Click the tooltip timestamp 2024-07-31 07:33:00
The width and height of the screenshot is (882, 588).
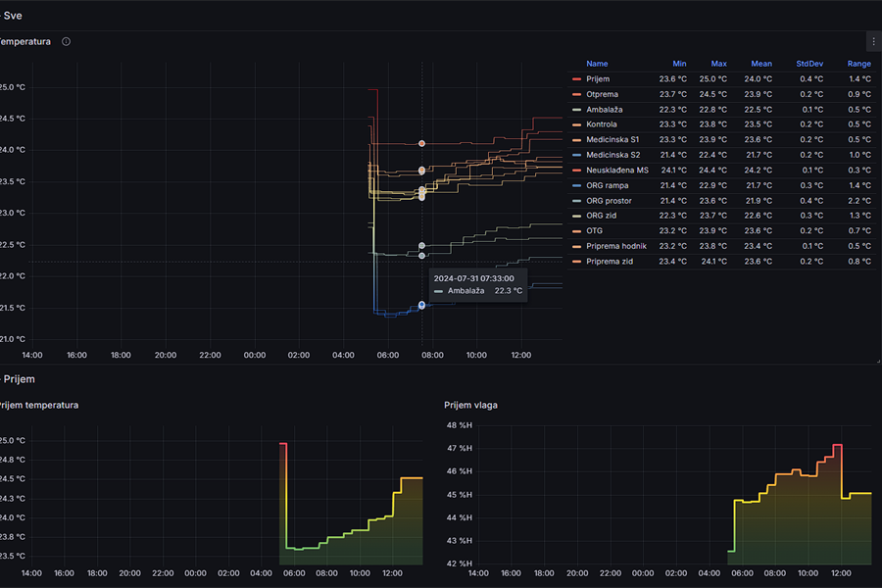473,278
